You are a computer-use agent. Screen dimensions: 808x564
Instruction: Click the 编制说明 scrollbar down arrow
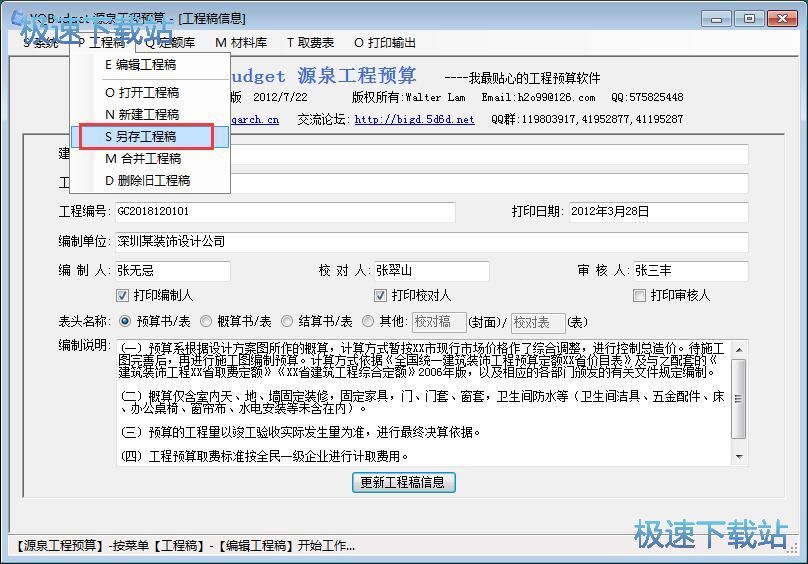[x=739, y=456]
